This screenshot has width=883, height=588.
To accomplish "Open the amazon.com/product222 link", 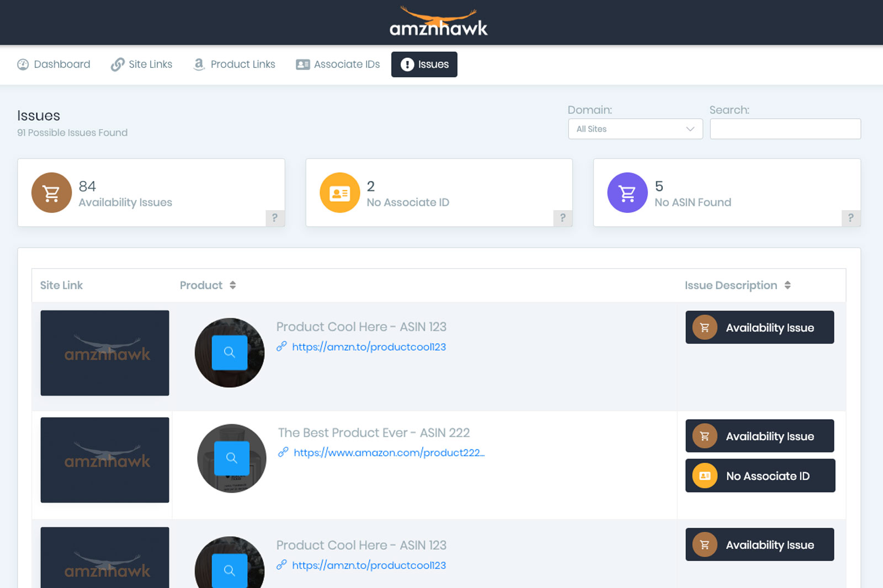I will pyautogui.click(x=389, y=453).
